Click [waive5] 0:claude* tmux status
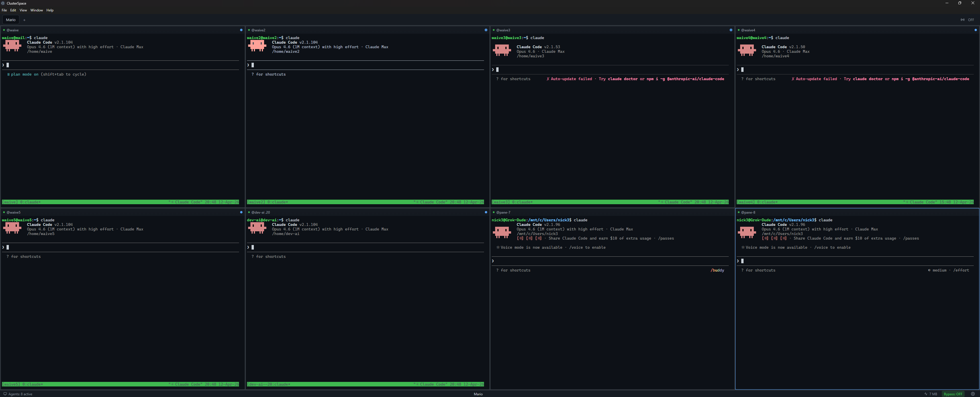This screenshot has width=980, height=397. pyautogui.click(x=23, y=384)
